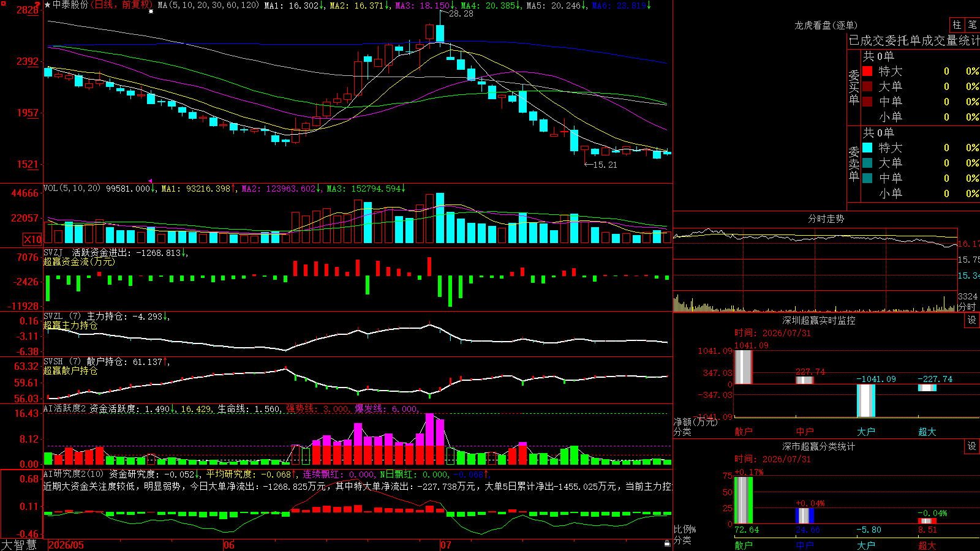
Task: Click the 小单 row in the 委卖单 section
Action: [921, 193]
